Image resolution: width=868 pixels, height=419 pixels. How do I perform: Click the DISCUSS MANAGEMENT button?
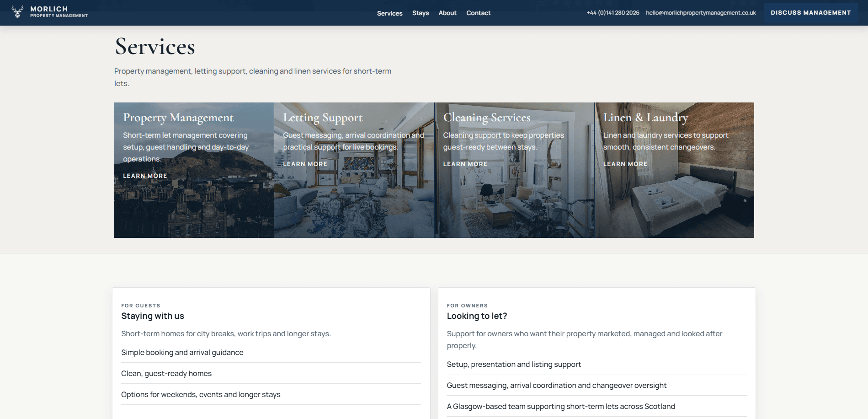(x=810, y=12)
